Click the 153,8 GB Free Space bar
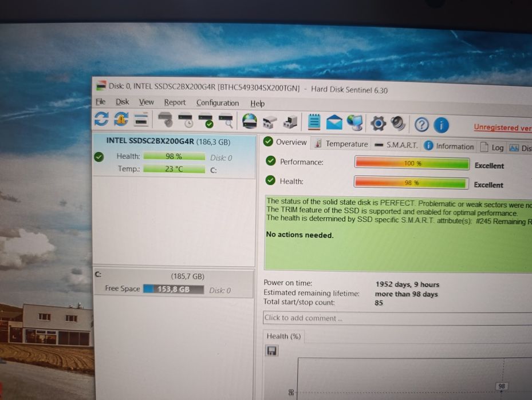This screenshot has height=400, width=532. pyautogui.click(x=174, y=289)
